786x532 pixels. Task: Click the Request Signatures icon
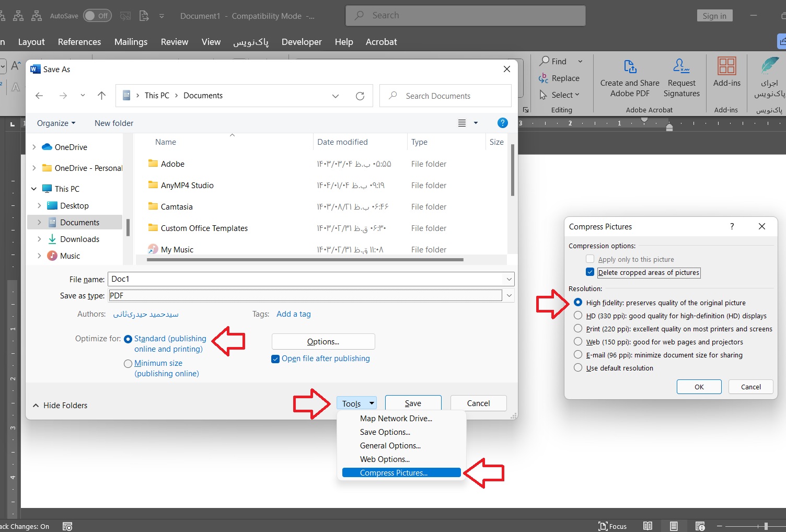tap(681, 66)
